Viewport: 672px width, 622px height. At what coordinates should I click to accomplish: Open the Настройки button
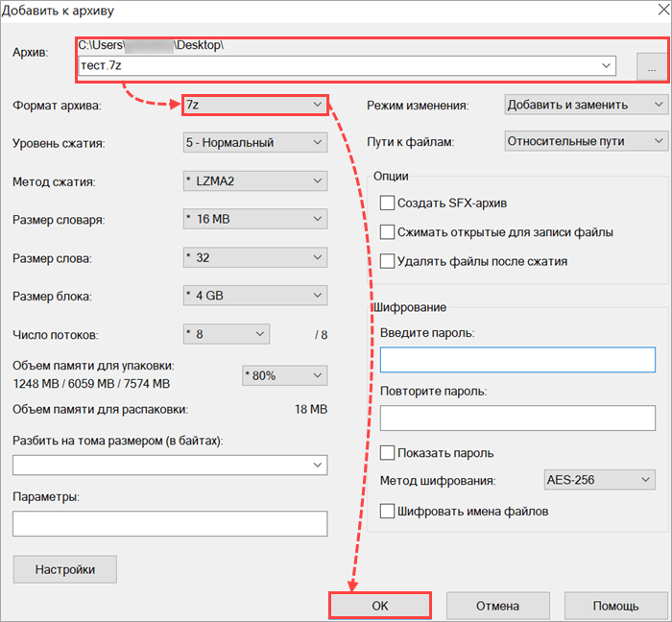65,569
